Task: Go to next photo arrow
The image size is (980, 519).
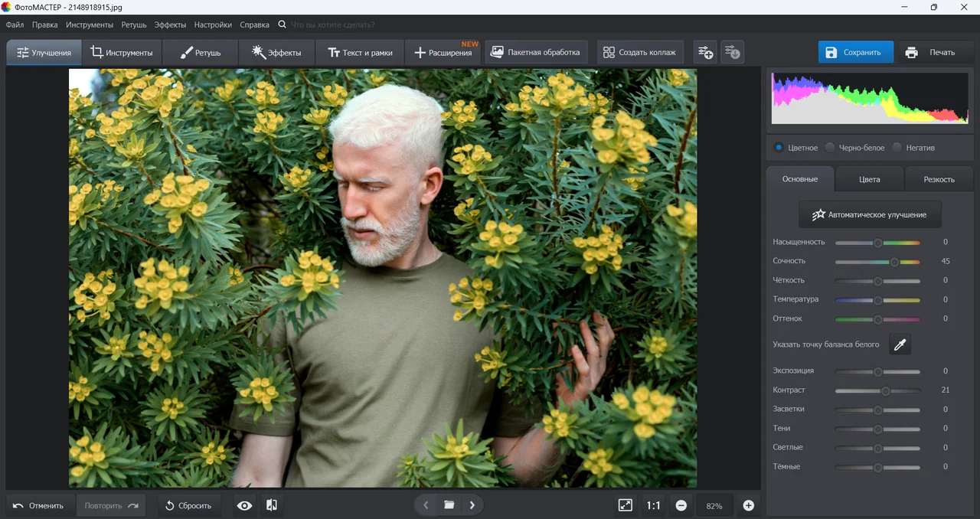Action: [472, 505]
